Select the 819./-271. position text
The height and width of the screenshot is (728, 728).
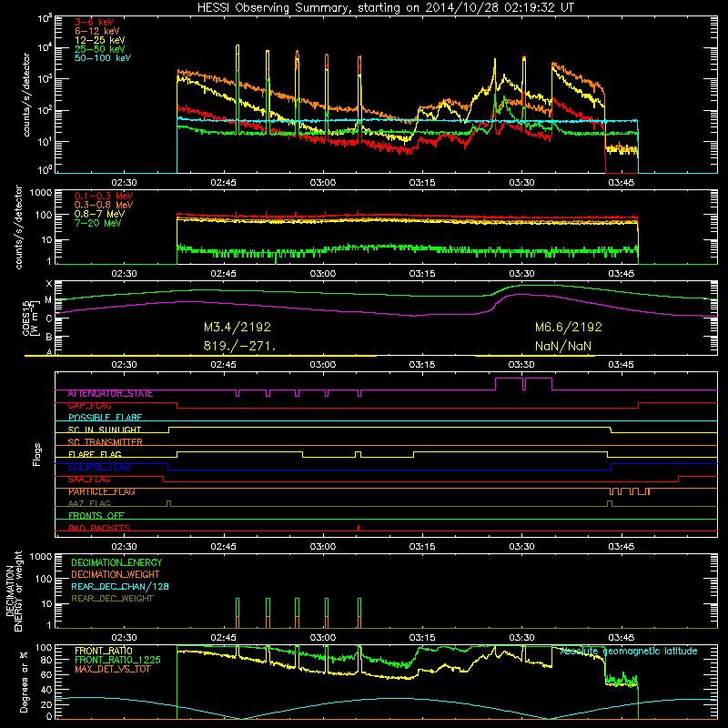point(239,346)
